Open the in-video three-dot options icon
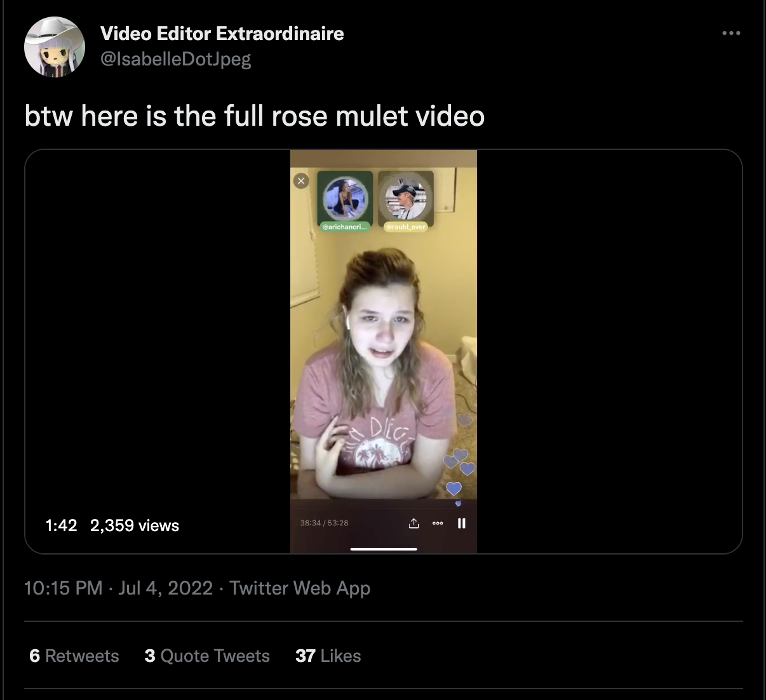The height and width of the screenshot is (700, 766). pyautogui.click(x=438, y=523)
